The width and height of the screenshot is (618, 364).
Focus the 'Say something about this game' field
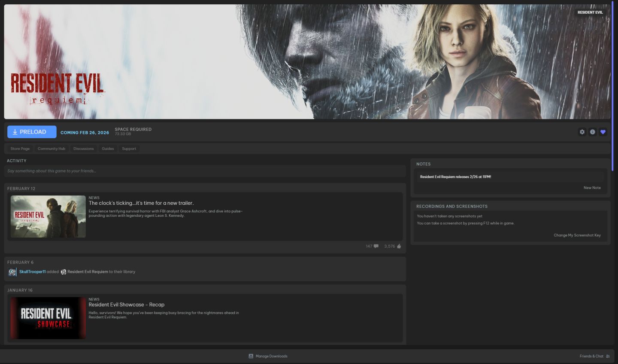[x=205, y=171]
